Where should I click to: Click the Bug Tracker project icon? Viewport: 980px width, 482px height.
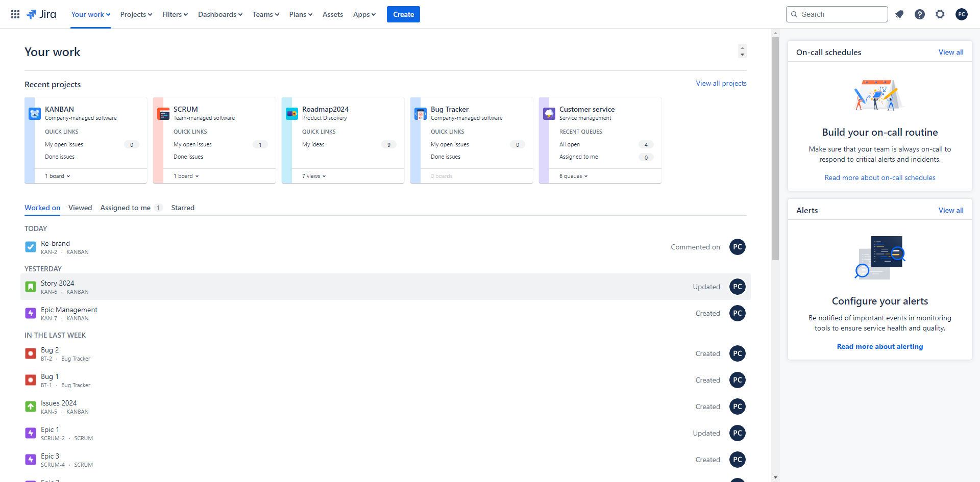421,114
